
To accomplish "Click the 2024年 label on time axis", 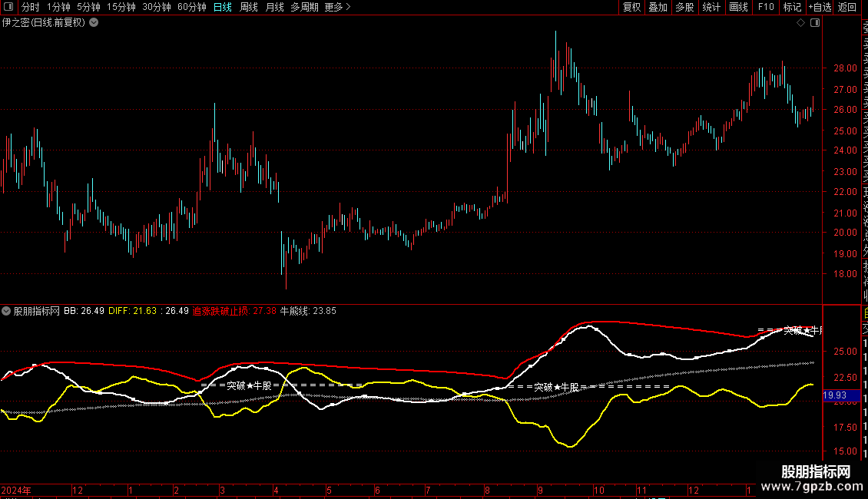I will pyautogui.click(x=16, y=490).
